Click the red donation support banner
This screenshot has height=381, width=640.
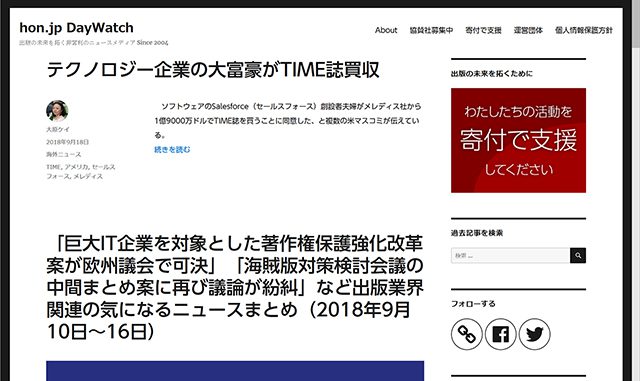[x=518, y=140]
